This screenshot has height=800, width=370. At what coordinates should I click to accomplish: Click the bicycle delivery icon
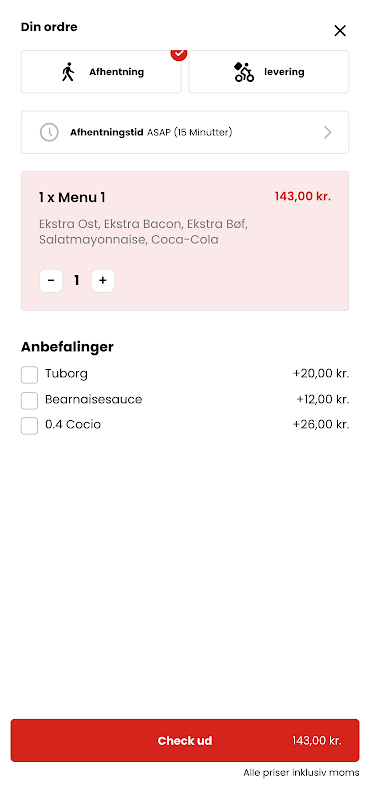coord(244,72)
